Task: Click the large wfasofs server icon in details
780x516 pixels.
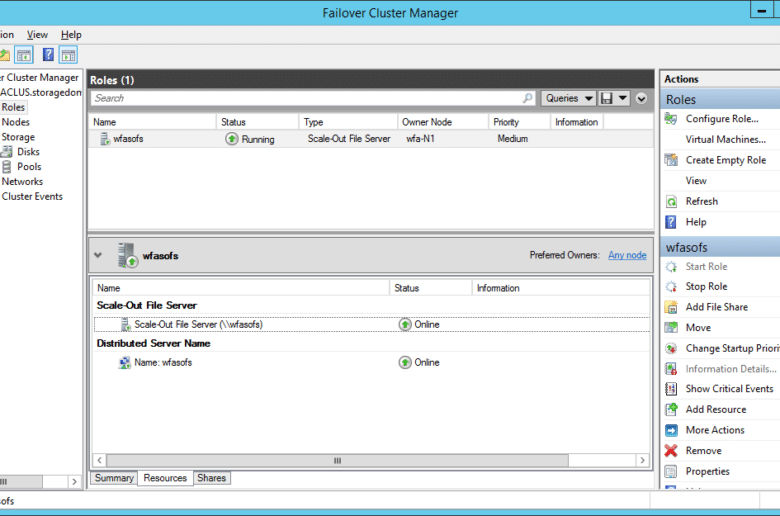Action: point(127,255)
